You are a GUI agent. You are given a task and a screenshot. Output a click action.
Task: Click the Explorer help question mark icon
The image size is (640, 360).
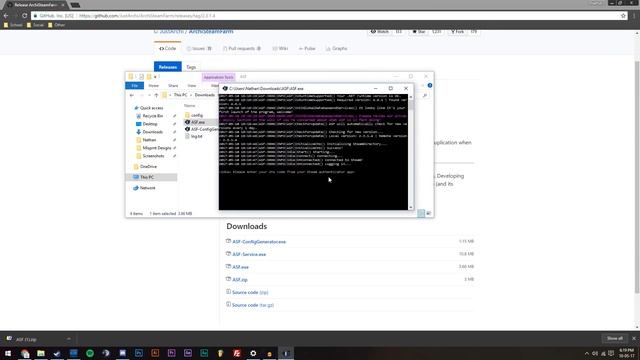430,85
